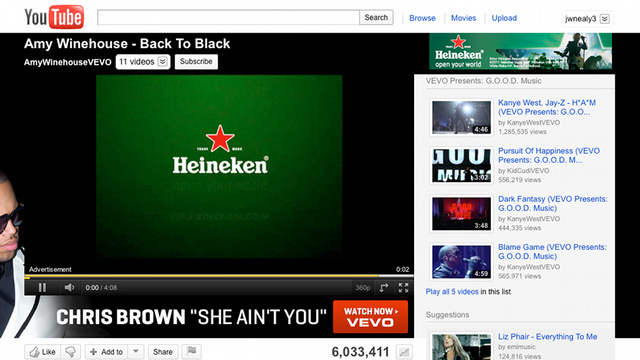The height and width of the screenshot is (360, 640).
Task: Like the video with thumbs-up button
Action: [x=43, y=351]
